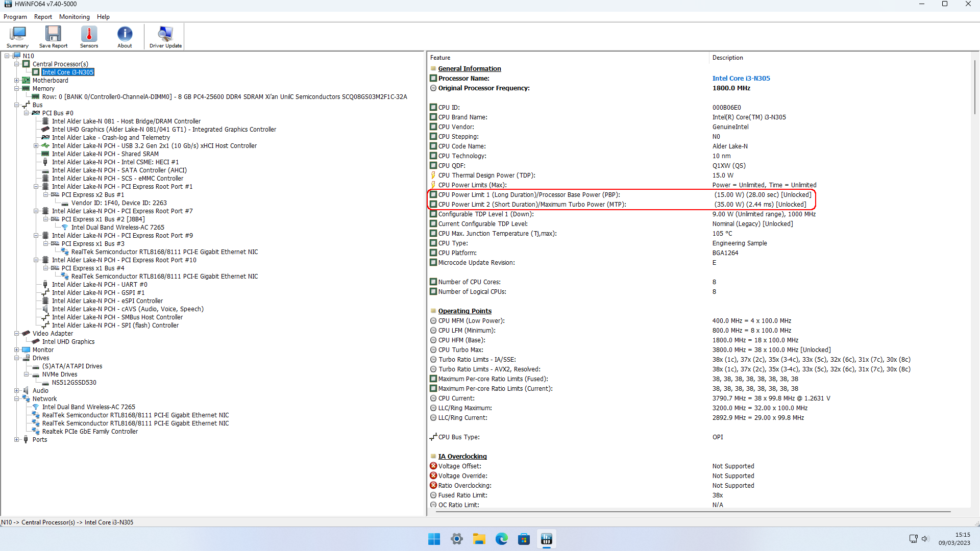The image size is (980, 551).
Task: Select the (S)ATA/ATAPI Drives entry
Action: (x=72, y=366)
